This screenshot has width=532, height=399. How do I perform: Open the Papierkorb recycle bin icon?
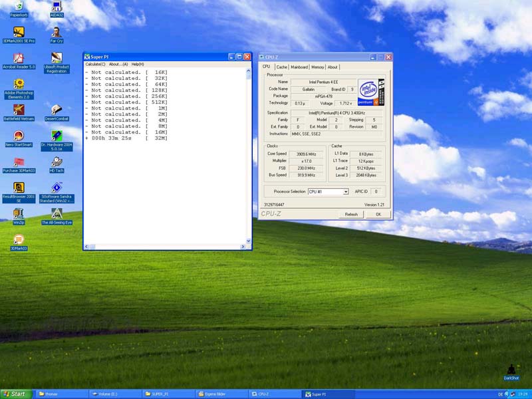point(19,9)
